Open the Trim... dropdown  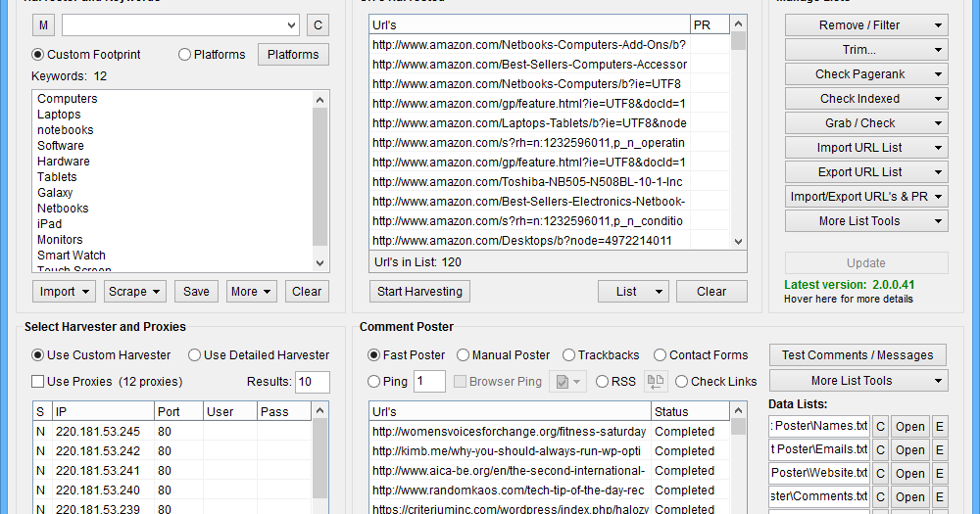pyautogui.click(x=866, y=49)
